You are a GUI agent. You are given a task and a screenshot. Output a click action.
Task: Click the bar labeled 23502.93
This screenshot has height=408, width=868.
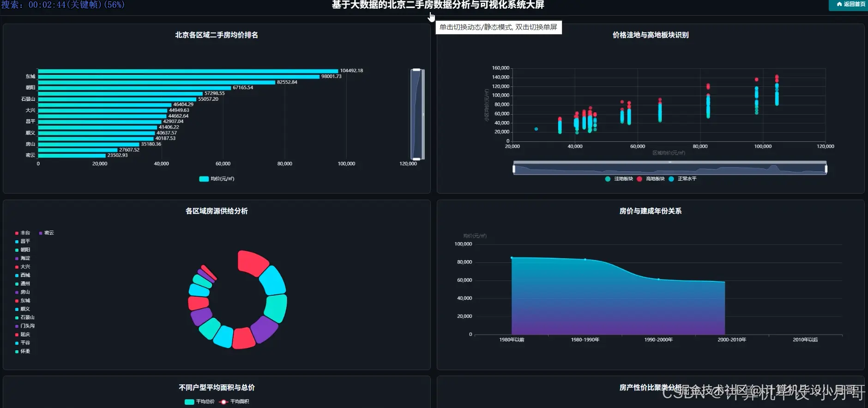coord(72,156)
